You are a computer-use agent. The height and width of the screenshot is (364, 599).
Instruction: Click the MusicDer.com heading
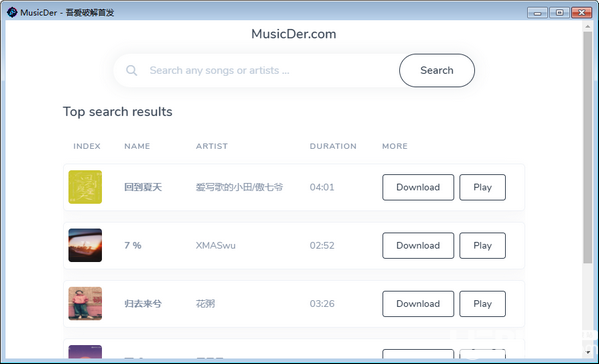click(293, 34)
